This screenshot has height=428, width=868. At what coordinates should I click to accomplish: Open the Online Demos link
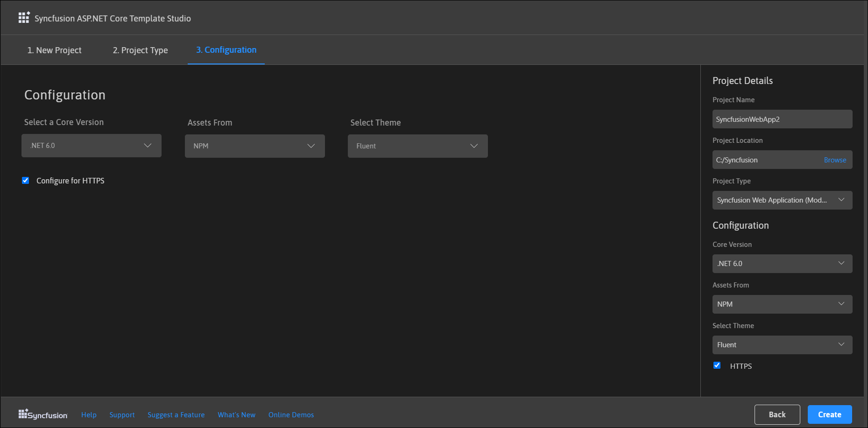[x=291, y=415]
